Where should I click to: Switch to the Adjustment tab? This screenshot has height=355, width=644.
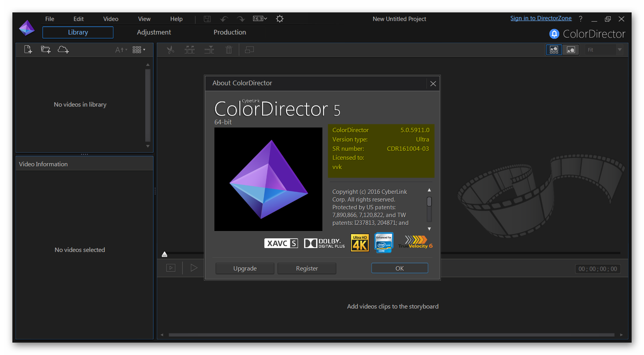(154, 33)
